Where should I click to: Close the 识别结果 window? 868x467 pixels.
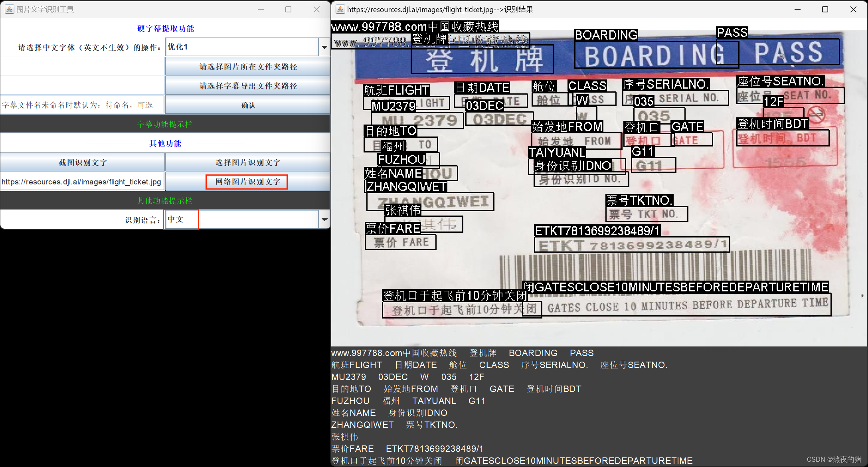853,9
